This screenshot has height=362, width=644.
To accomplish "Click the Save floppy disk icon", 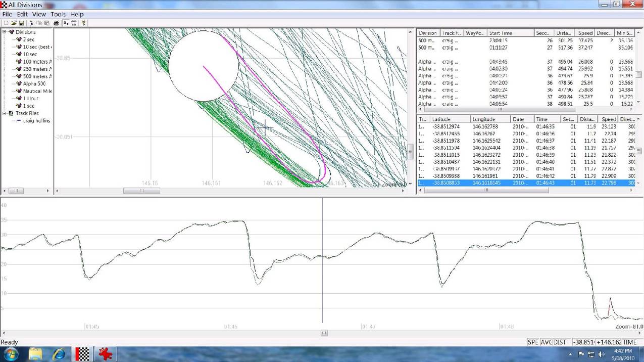I will pyautogui.click(x=21, y=23).
